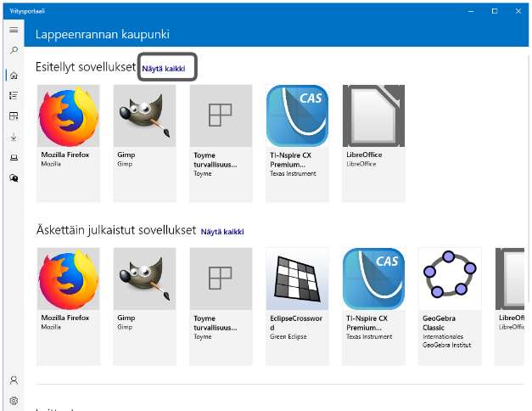Go to Home in the sidebar
This screenshot has width=532, height=411.
click(x=14, y=76)
